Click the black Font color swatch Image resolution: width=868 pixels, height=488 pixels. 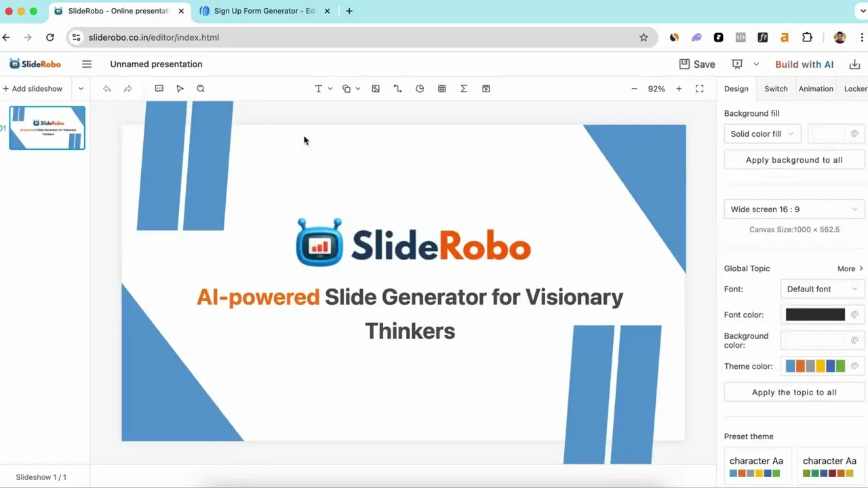[815, 314]
